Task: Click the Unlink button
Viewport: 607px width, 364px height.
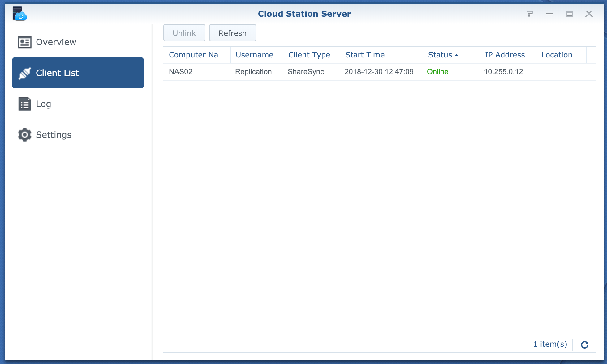Action: click(184, 33)
